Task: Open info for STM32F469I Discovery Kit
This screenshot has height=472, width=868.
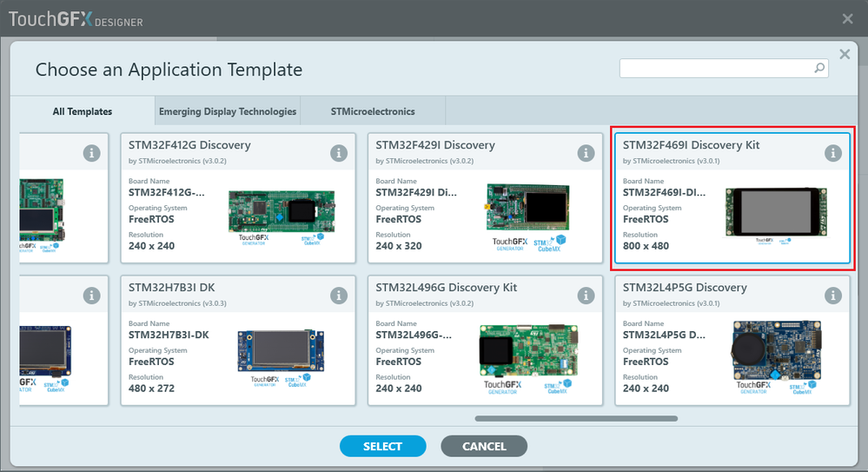Action: coord(832,153)
